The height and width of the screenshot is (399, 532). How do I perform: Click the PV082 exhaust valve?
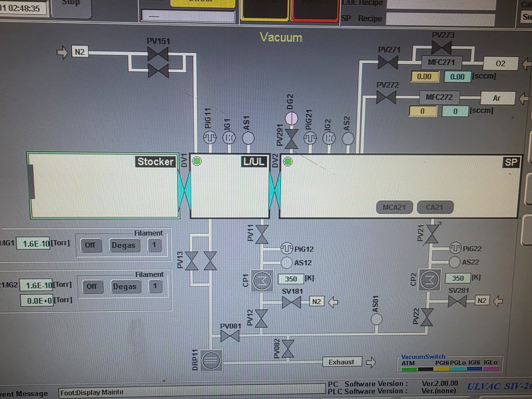(288, 349)
